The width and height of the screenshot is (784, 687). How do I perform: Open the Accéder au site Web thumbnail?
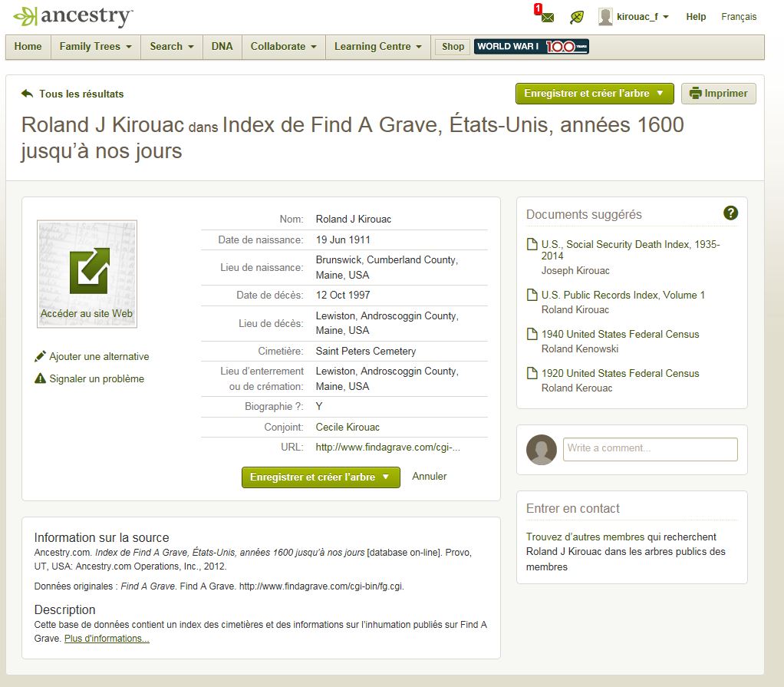click(87, 274)
